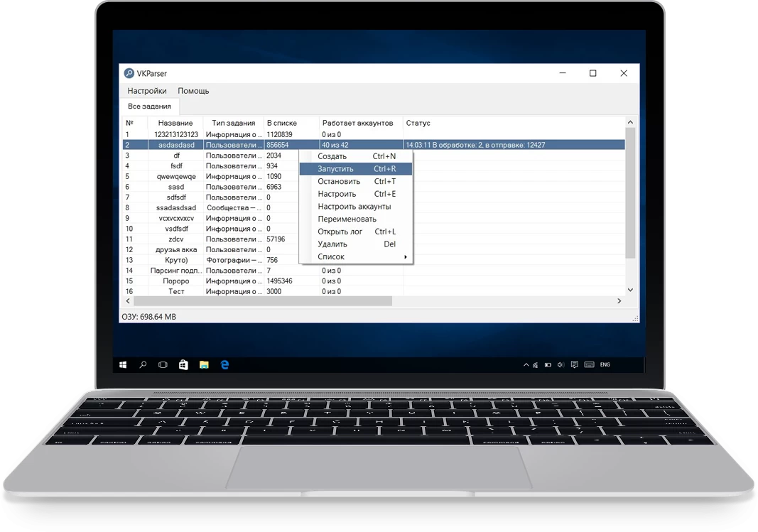Screen dimensions: 758x532
Task: Select the task row qwewqewqe
Action: pos(374,177)
